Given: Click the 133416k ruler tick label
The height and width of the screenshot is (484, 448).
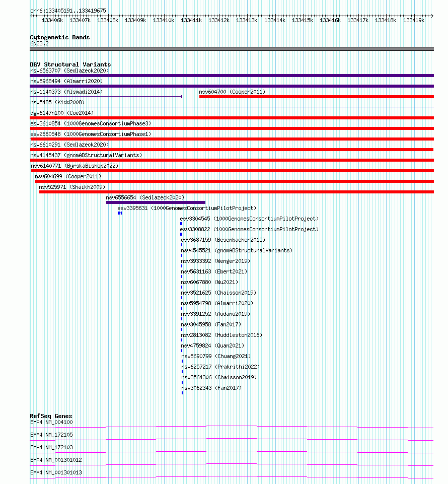Looking at the screenshot, I should click(330, 20).
